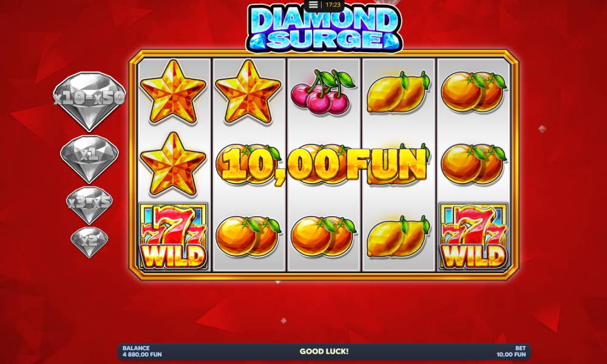The image size is (607, 364).
Task: Click the middle-row star on first reel
Action: [172, 164]
